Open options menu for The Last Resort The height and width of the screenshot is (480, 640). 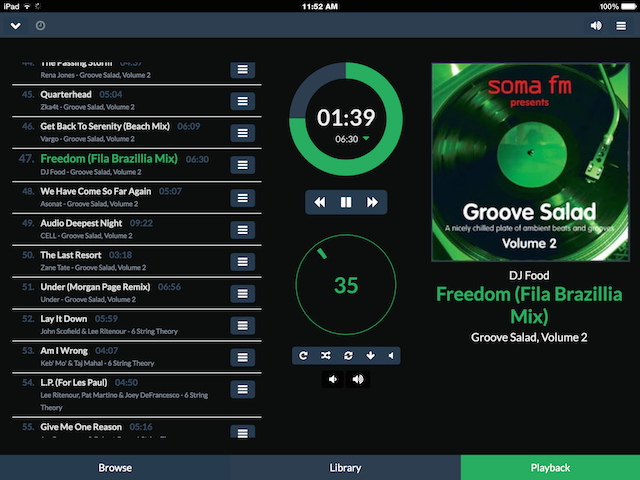242,262
